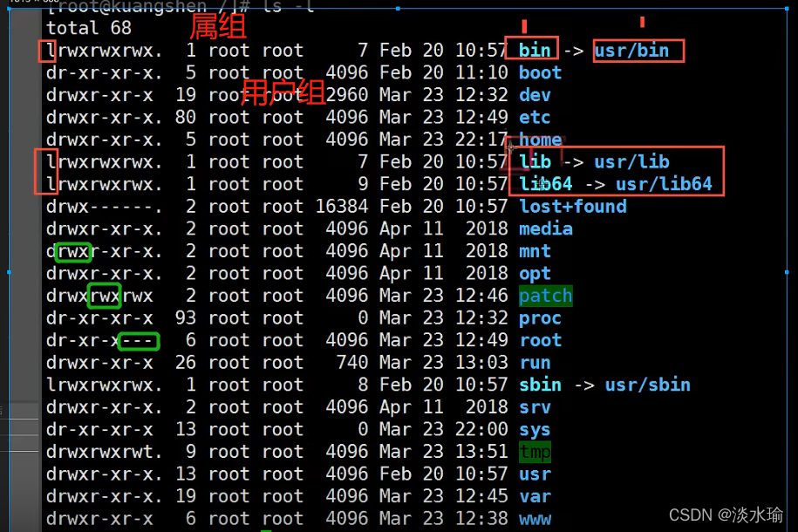Select the 'usr' directory name at line end
The image size is (798, 532).
(535, 474)
